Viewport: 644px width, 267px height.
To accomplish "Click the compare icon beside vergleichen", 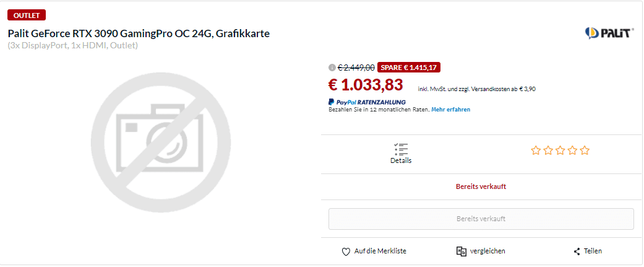I will point(461,252).
